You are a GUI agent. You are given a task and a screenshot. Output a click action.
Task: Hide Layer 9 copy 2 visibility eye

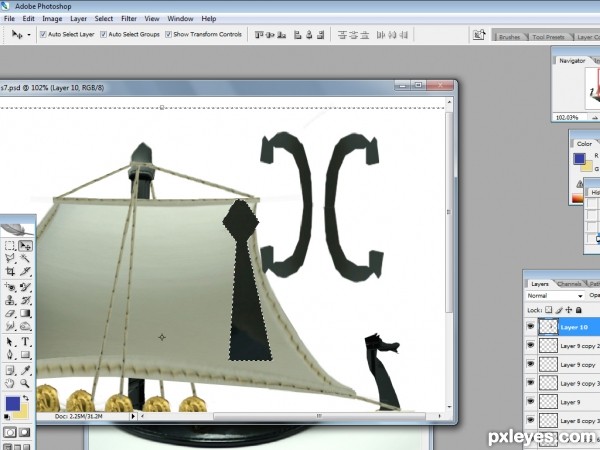pos(530,346)
